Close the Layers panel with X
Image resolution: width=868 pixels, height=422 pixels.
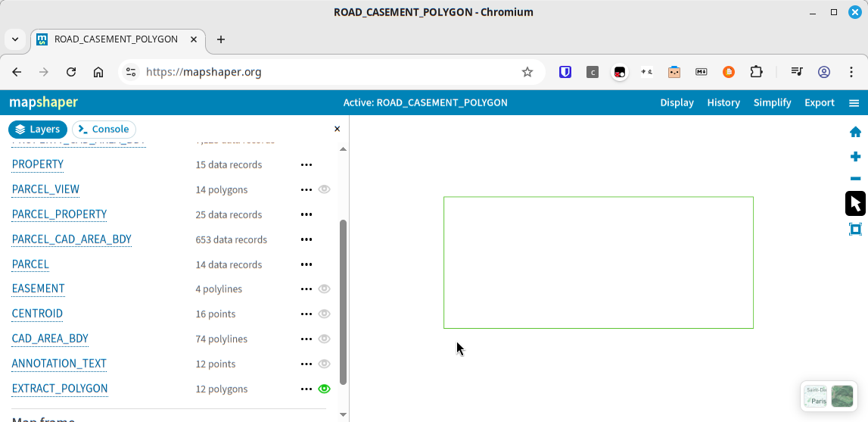click(337, 129)
